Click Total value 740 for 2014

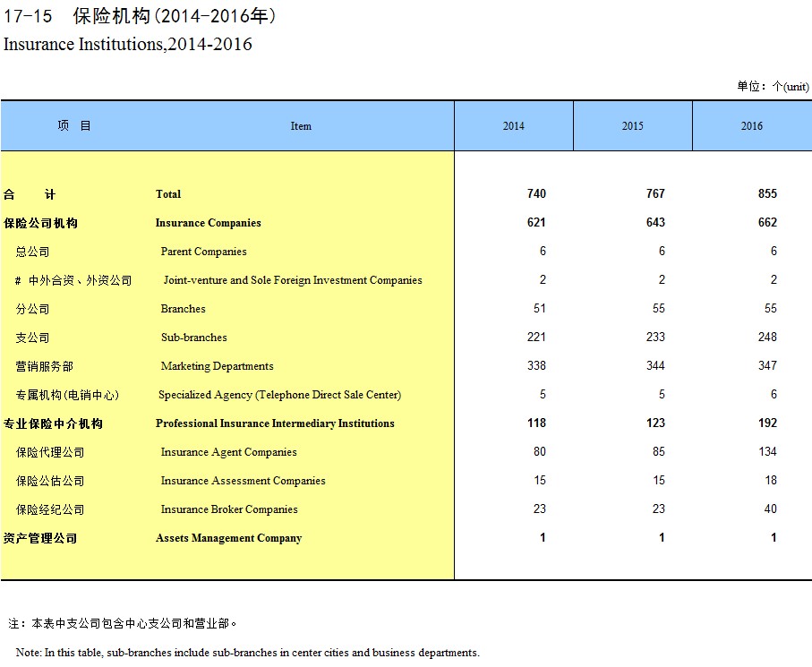click(x=536, y=193)
